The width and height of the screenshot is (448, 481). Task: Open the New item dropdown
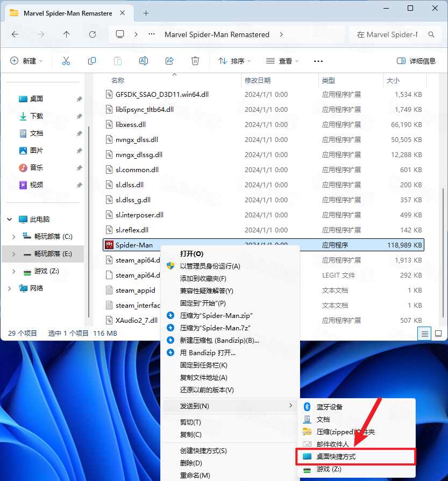coord(26,61)
